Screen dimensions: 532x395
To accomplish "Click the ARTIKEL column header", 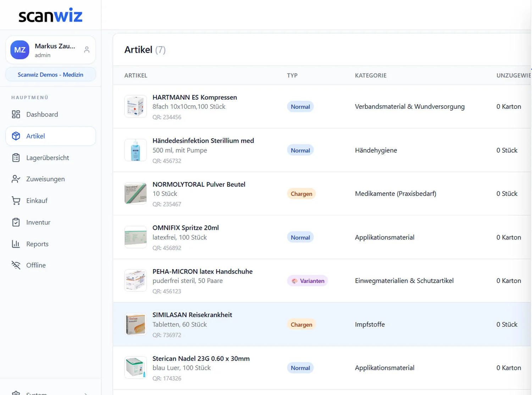I will point(136,75).
